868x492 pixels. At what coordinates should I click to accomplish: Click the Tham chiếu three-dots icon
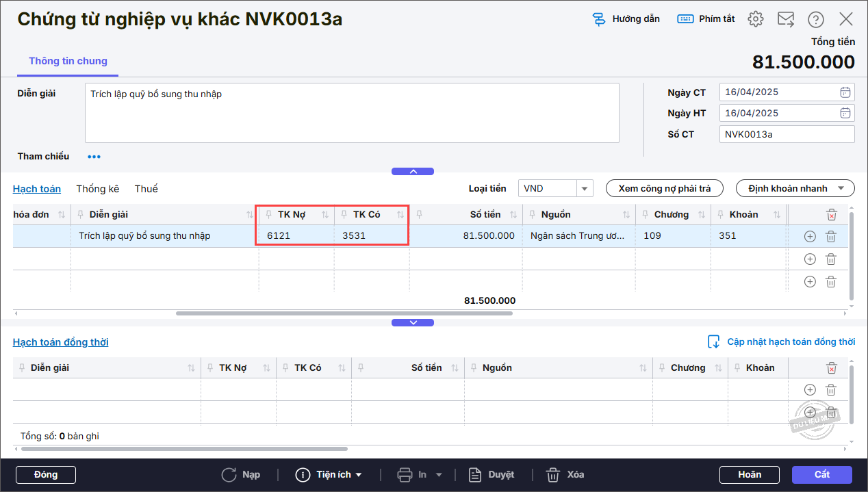tap(94, 157)
